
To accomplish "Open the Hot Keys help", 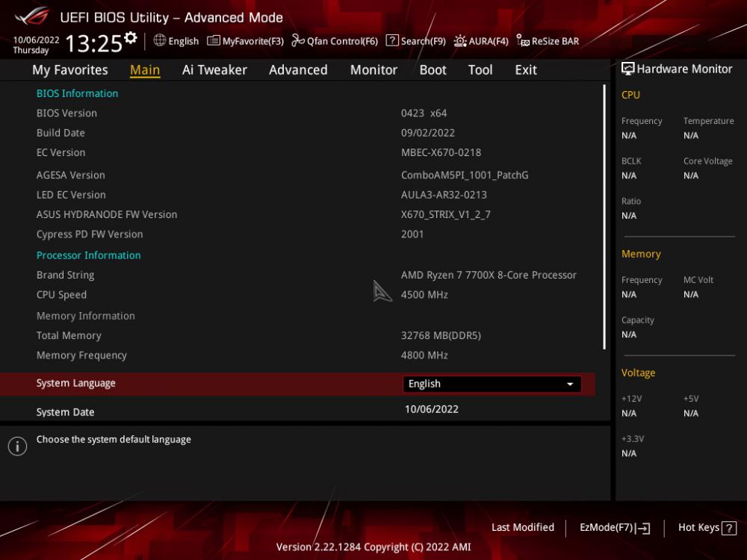I will click(x=707, y=528).
